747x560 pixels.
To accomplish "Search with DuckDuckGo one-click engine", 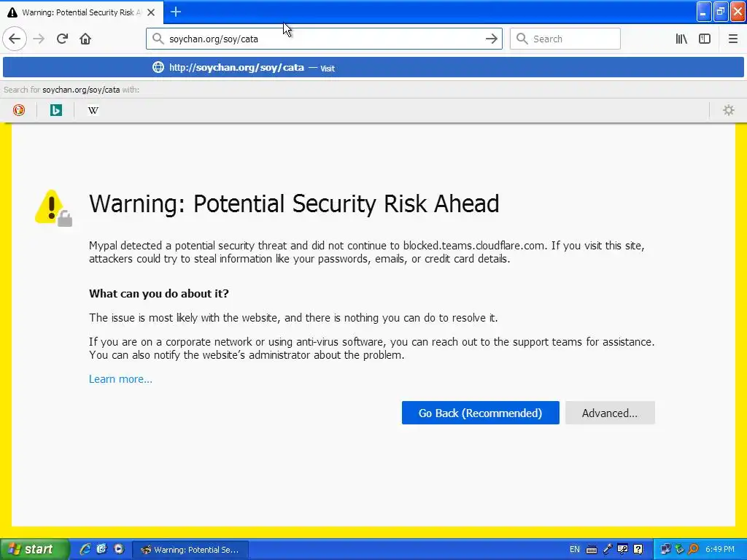I will click(18, 110).
